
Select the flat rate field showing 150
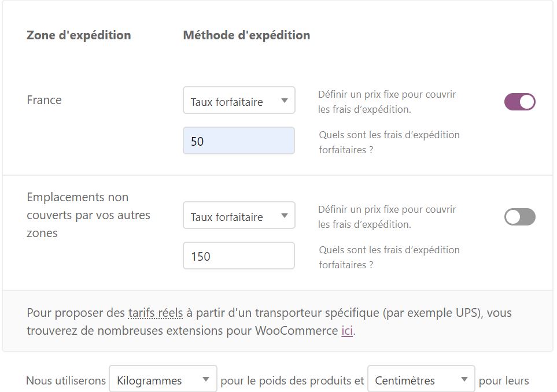point(238,255)
